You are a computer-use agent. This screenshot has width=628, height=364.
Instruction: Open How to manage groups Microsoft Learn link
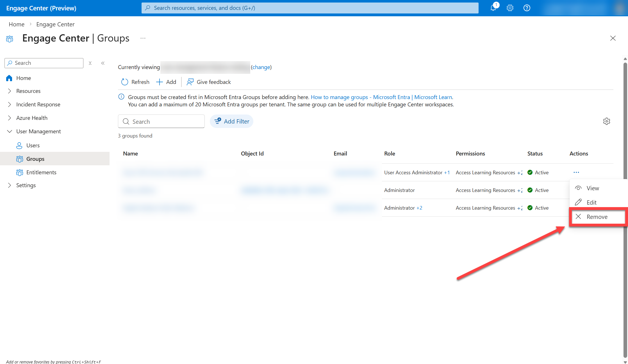[x=381, y=97]
